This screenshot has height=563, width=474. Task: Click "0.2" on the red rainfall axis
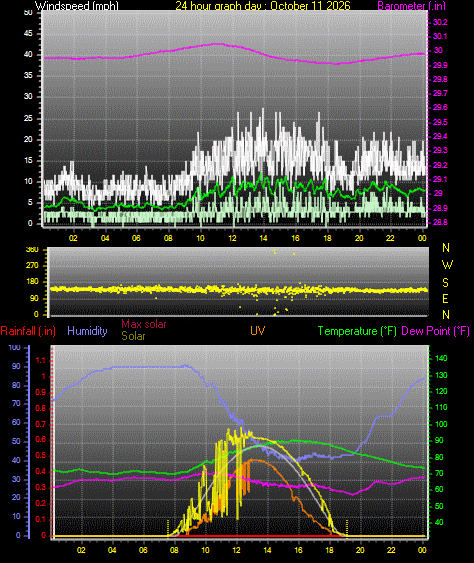coord(41,503)
